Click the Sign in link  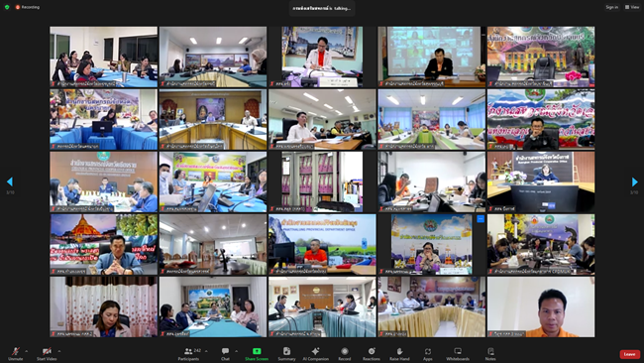point(611,7)
